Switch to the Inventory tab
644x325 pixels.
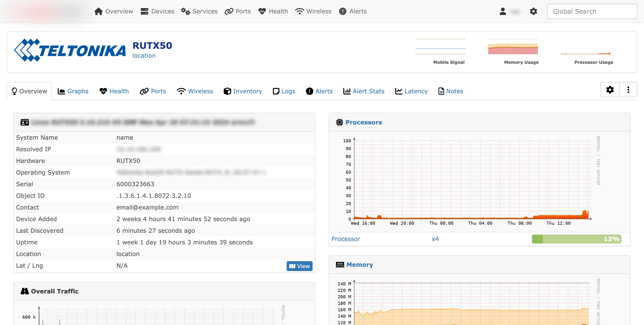tap(243, 91)
